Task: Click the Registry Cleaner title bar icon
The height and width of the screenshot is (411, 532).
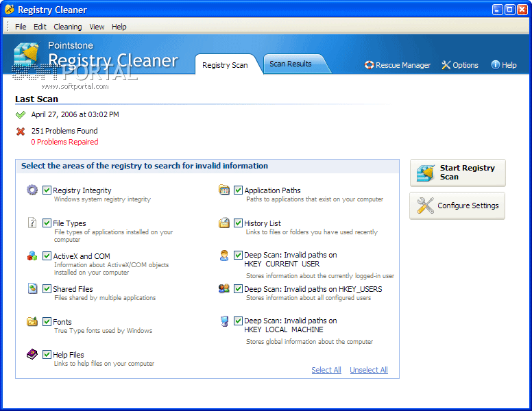Action: point(10,10)
